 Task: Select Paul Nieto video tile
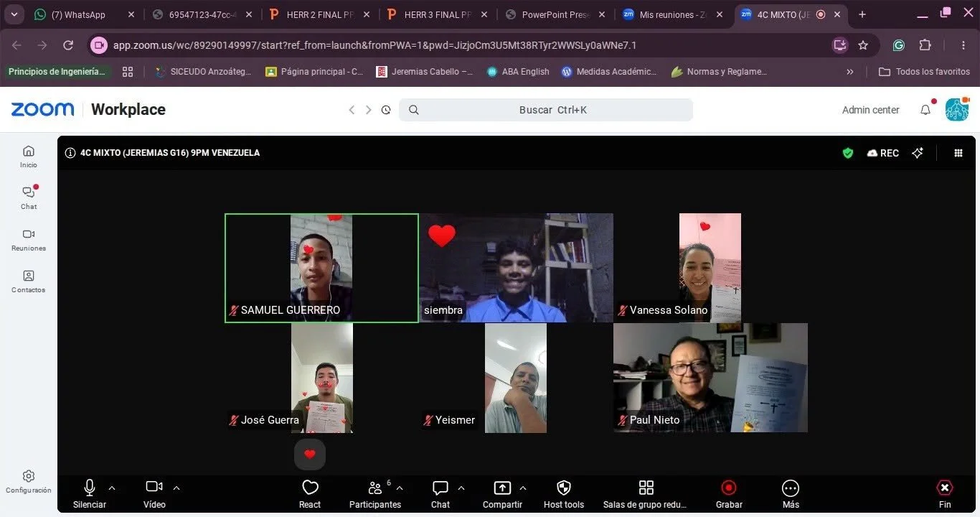710,378
